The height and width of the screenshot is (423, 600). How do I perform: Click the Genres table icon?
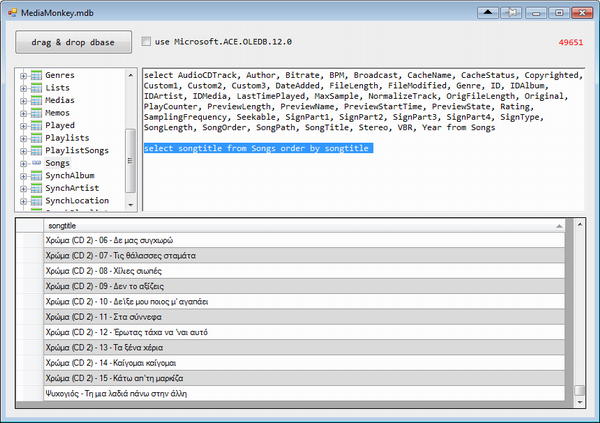click(x=36, y=75)
